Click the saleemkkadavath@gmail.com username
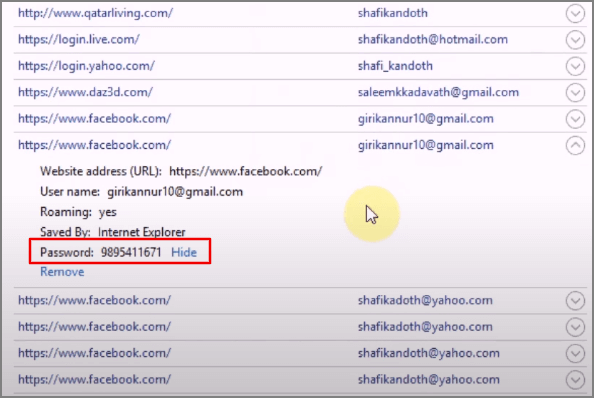The height and width of the screenshot is (398, 594). click(x=438, y=92)
